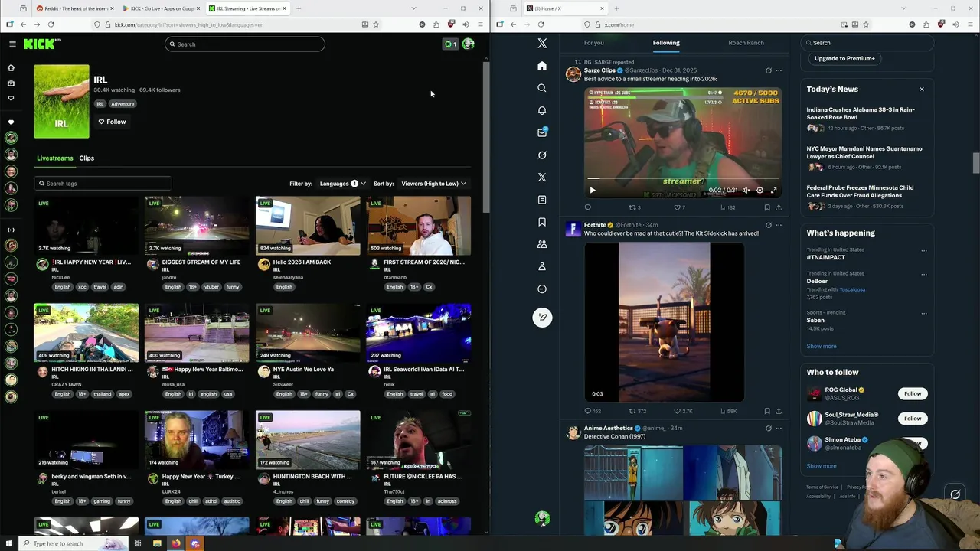Screen dimensions: 980x551
Task: Open options for DeBoer trend
Action: point(924,274)
